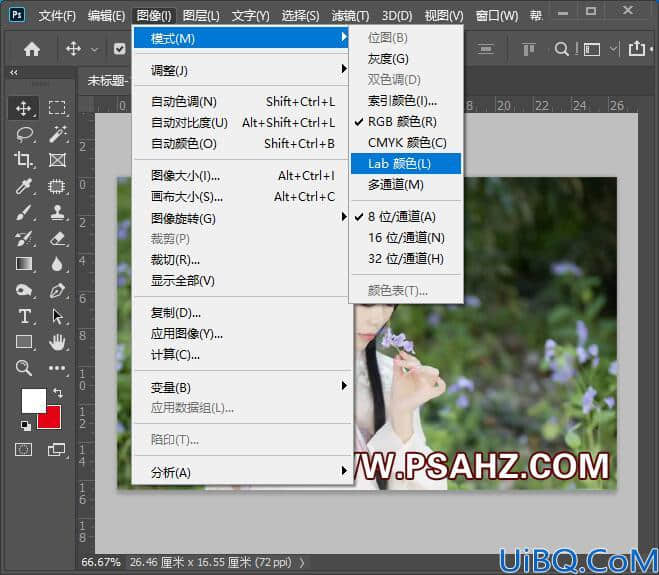Choose RGB 颜色(R) mode
This screenshot has height=575, width=659.
click(406, 122)
